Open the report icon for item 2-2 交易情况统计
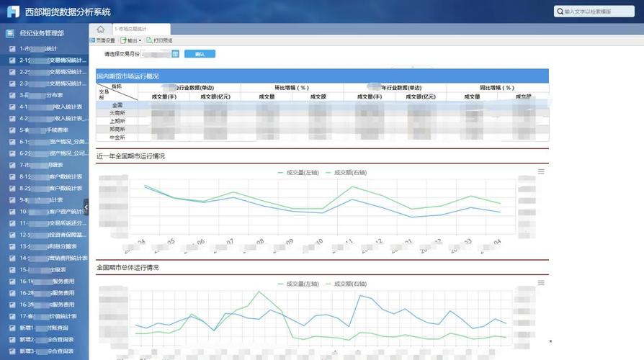The height and width of the screenshot is (360, 644). (12, 72)
